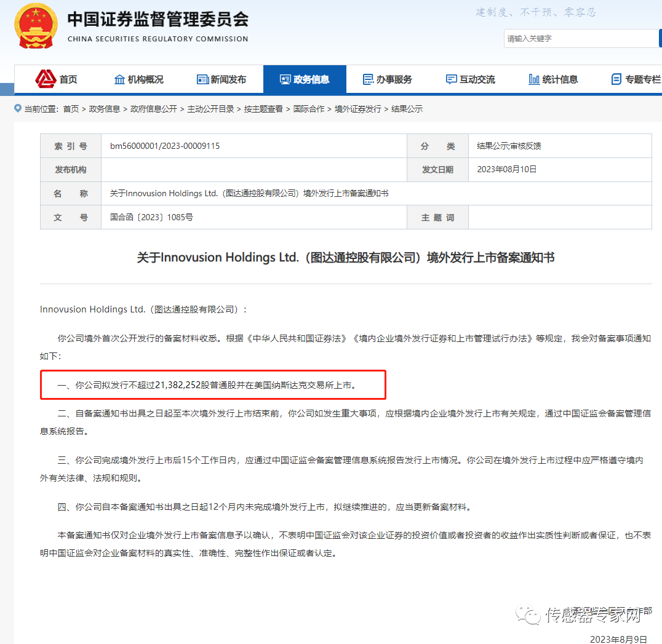Switch to the 新闻发布 tab
The width and height of the screenshot is (662, 644).
tap(221, 79)
